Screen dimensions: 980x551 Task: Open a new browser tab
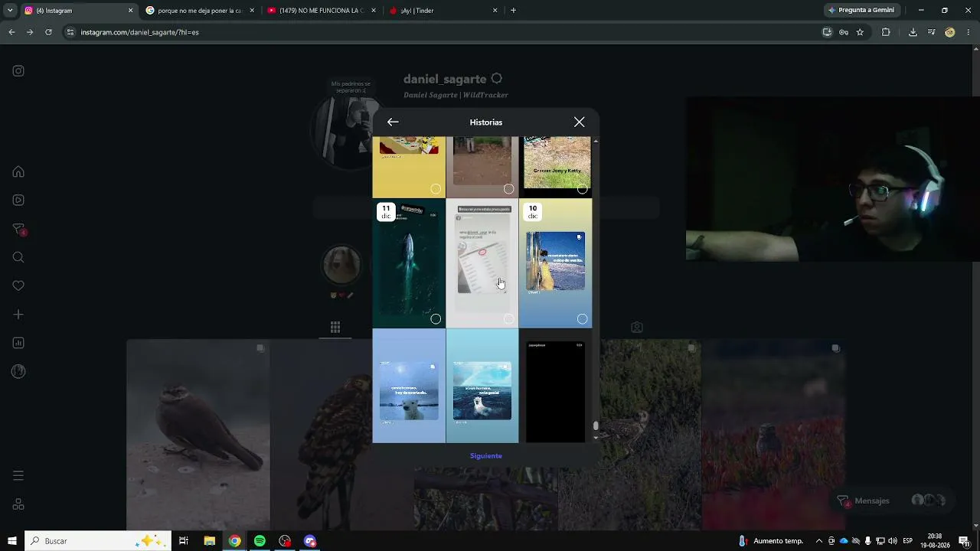click(x=513, y=11)
